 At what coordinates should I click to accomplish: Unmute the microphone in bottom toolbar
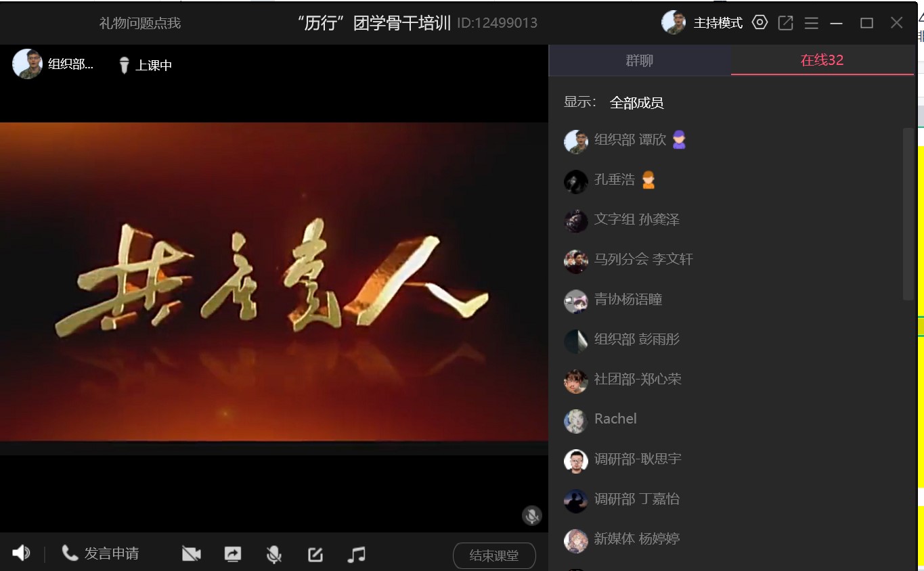point(273,554)
